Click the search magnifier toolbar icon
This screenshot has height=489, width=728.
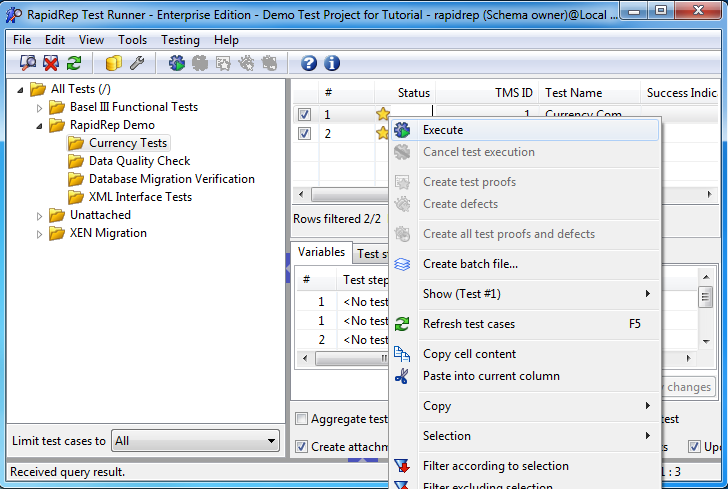[28, 63]
